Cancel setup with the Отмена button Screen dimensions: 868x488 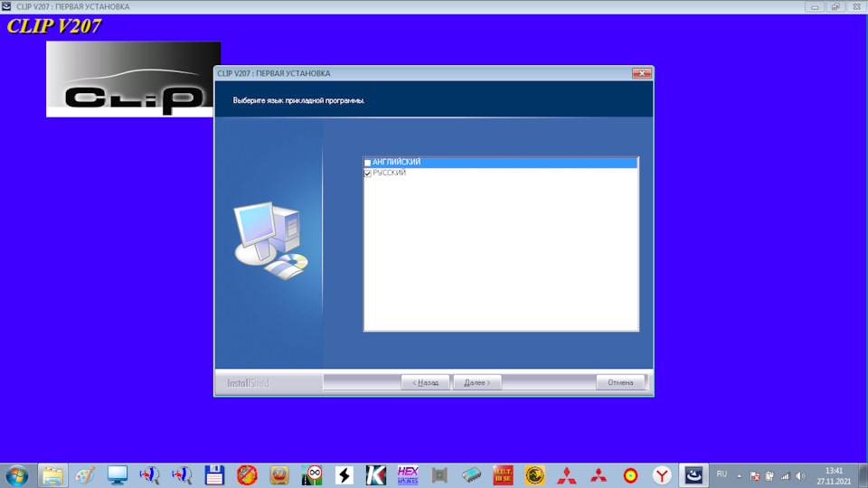tap(620, 382)
